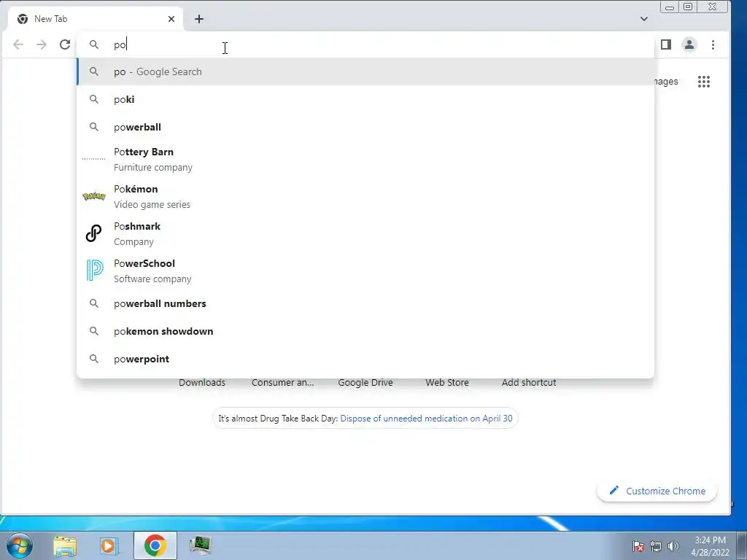
Task: Open Chrome three-dot menu
Action: pyautogui.click(x=713, y=44)
